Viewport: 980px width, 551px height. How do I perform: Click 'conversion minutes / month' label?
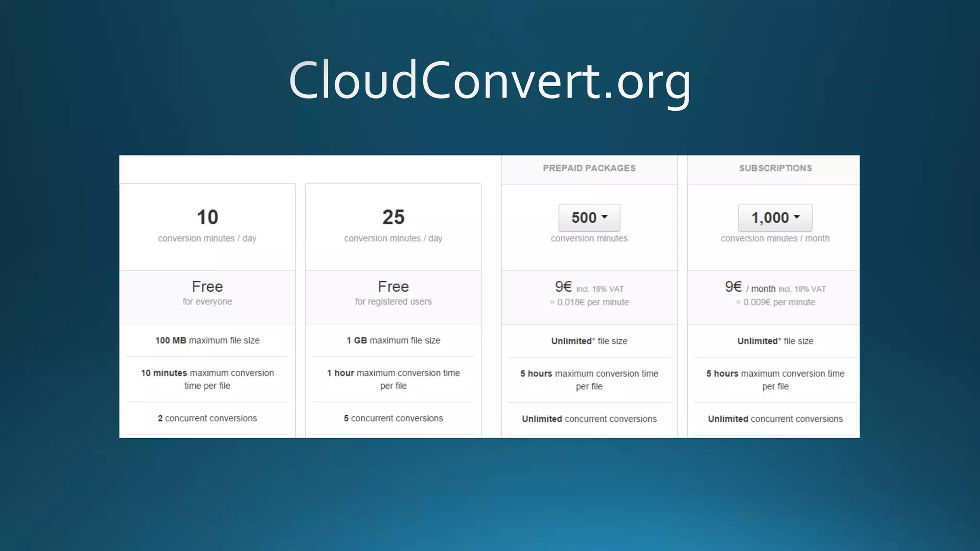point(775,238)
